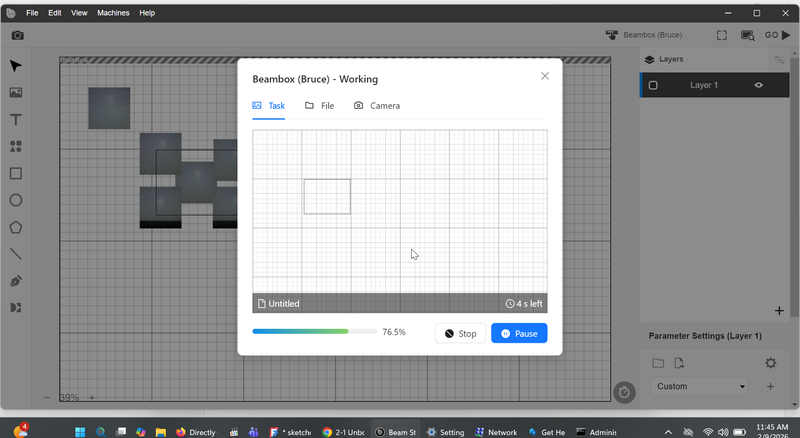Select the Rectangle tool

point(16,174)
